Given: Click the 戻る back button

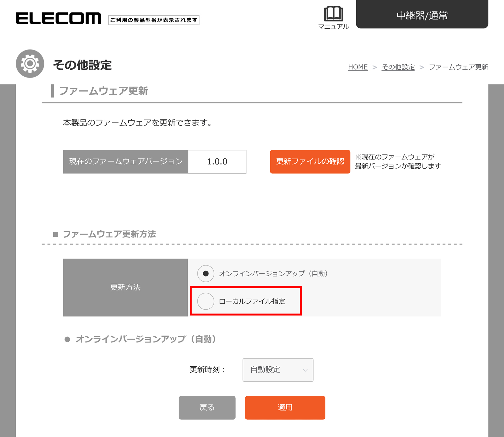Looking at the screenshot, I should pyautogui.click(x=207, y=408).
